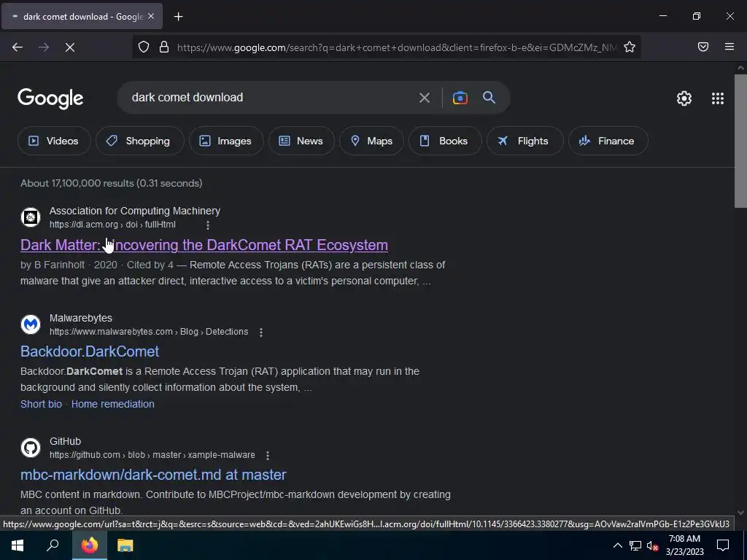The width and height of the screenshot is (747, 560).
Task: Open notification center icon
Action: (723, 545)
